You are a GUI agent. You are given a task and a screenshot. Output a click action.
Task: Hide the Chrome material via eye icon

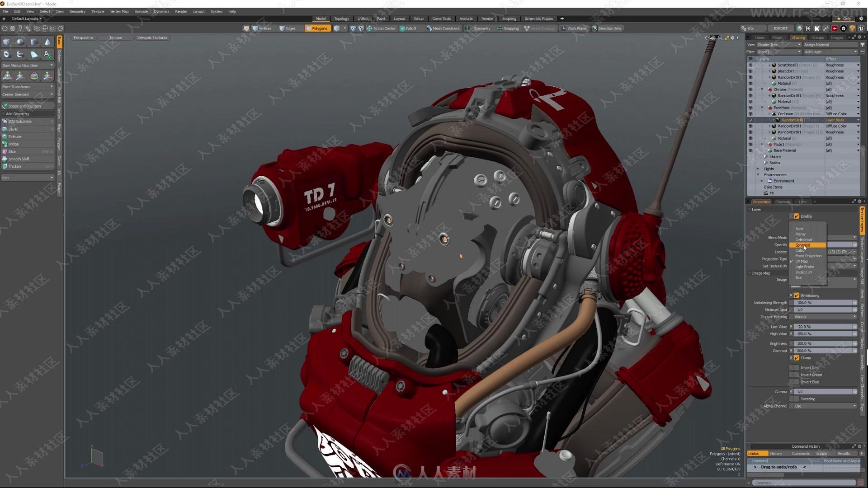(x=750, y=89)
